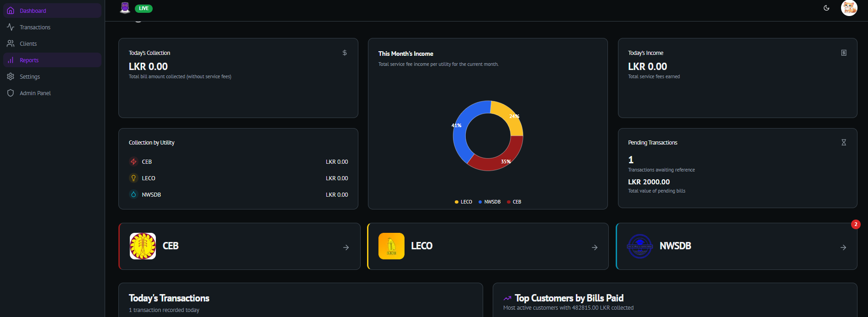868x317 pixels.
Task: Toggle NWSDB in the chart legend
Action: coord(490,202)
